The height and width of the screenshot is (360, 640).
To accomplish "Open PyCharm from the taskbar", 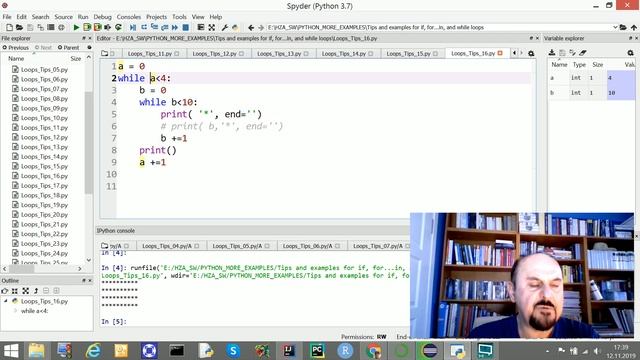I will (317, 351).
